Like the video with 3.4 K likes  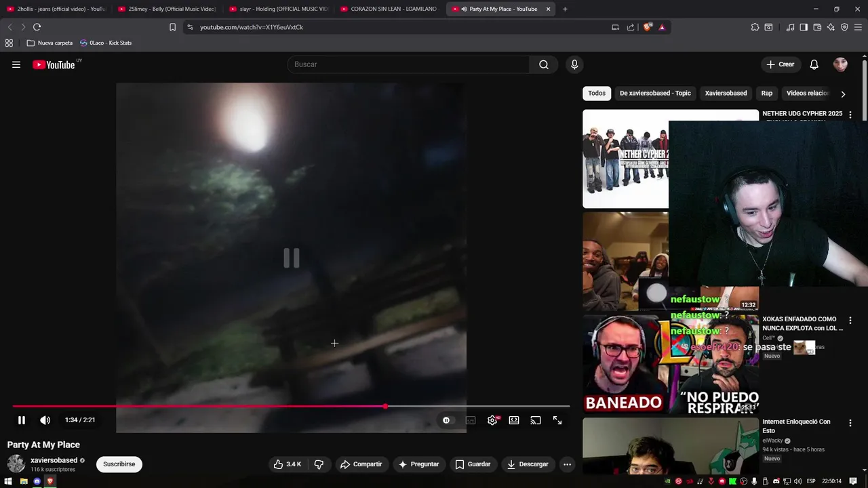pyautogui.click(x=287, y=464)
